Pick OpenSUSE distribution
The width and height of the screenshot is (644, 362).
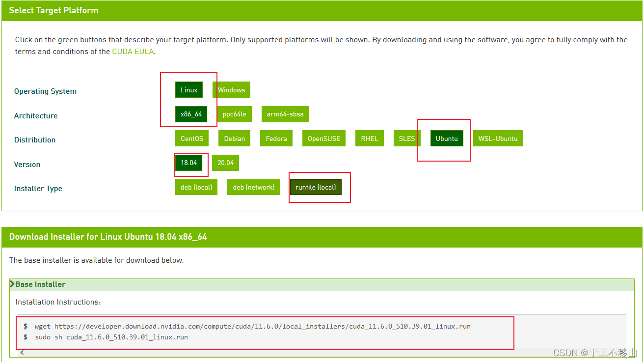point(324,139)
